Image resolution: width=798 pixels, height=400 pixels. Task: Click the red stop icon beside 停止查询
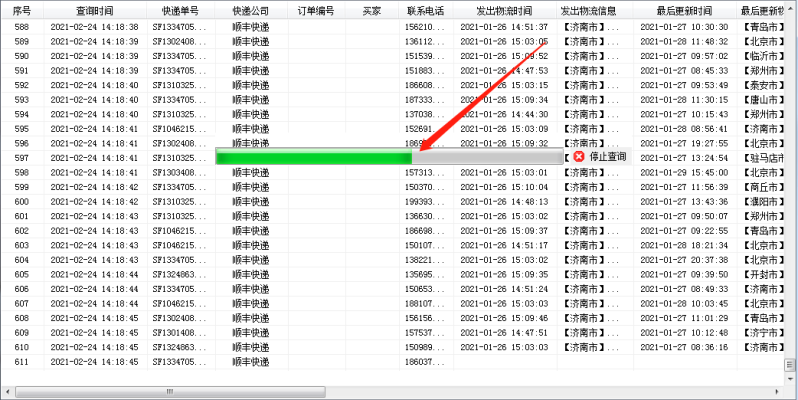(x=579, y=157)
